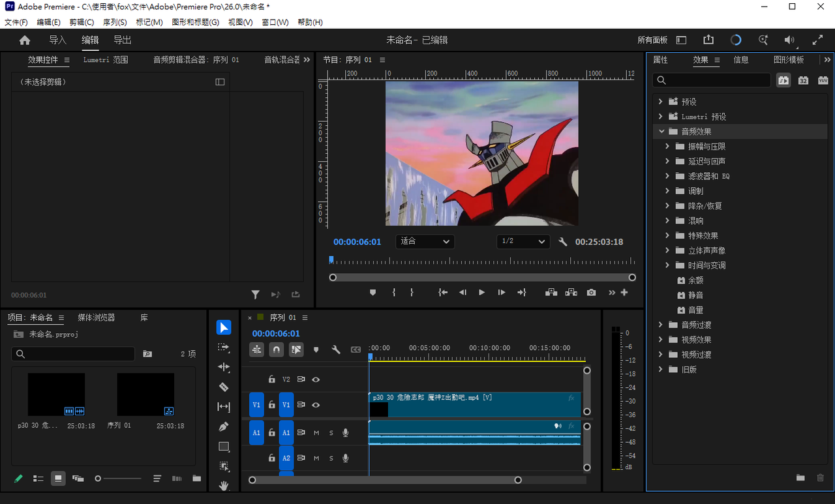Expand the 视频效果 folder
The image size is (835, 504).
(x=661, y=340)
